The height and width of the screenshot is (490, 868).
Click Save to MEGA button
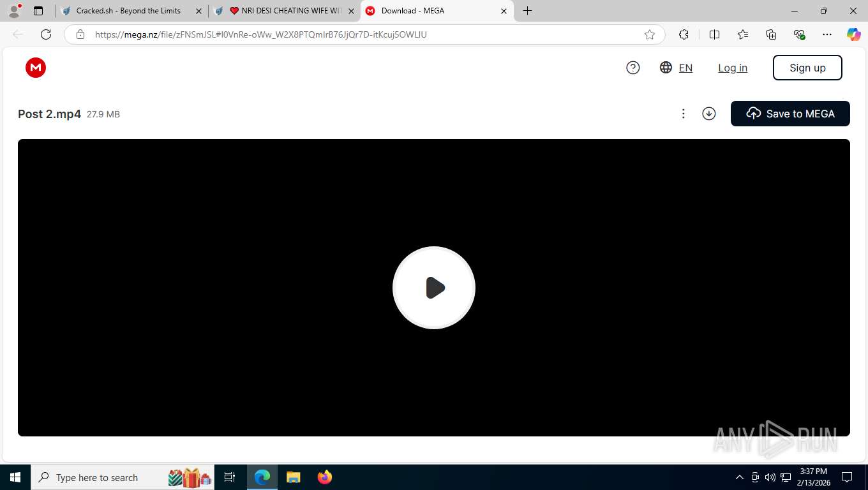click(790, 114)
